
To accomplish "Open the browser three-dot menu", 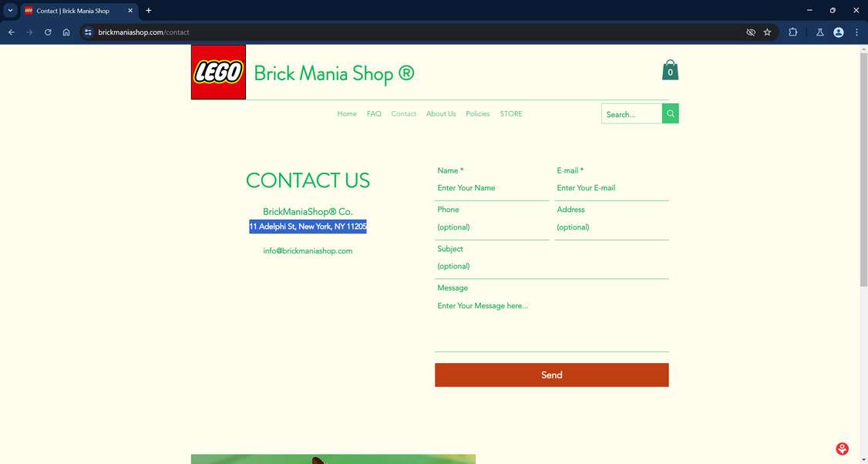I will tap(856, 32).
